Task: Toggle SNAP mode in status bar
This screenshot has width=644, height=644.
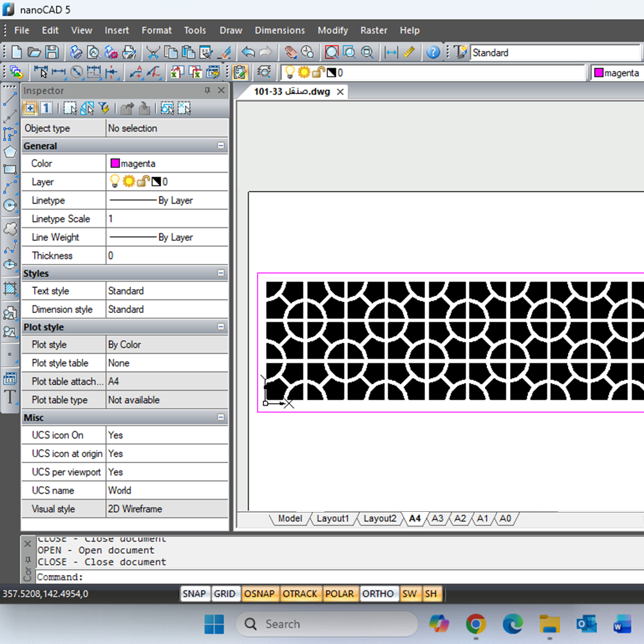Action: 194,594
